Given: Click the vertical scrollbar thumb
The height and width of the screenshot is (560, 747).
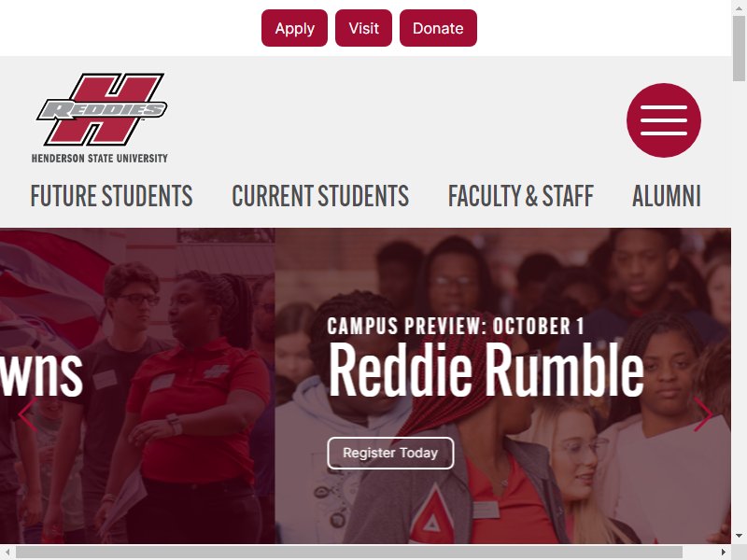Looking at the screenshot, I should [x=739, y=48].
